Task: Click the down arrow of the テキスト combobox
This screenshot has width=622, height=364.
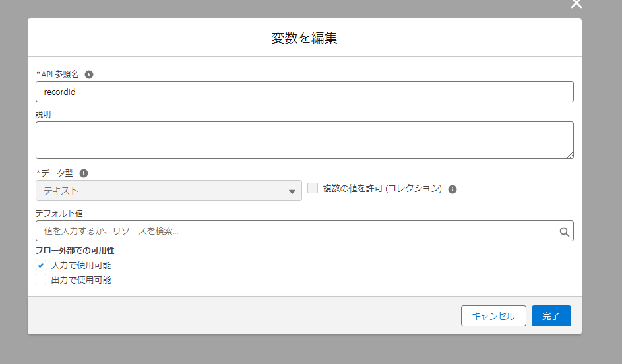Action: (x=292, y=191)
